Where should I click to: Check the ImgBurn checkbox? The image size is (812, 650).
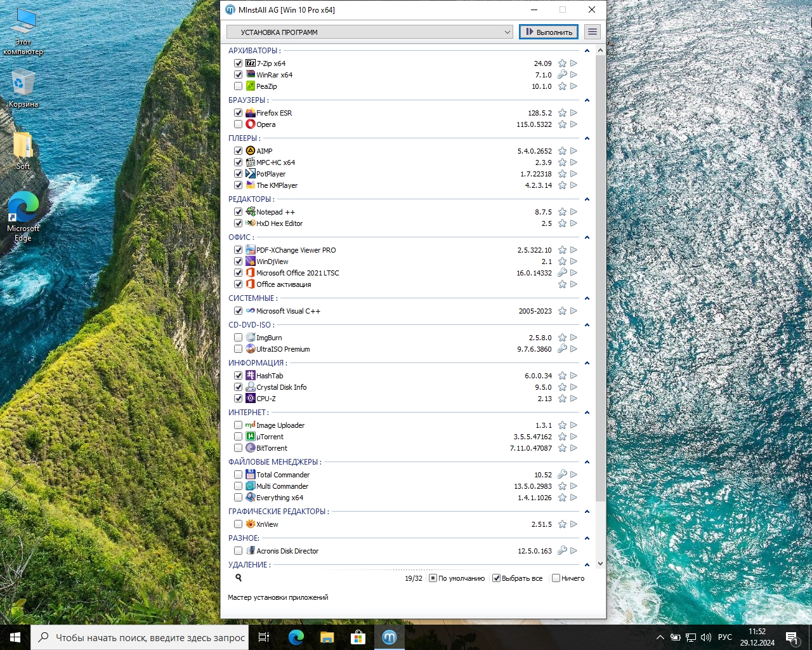tap(238, 338)
